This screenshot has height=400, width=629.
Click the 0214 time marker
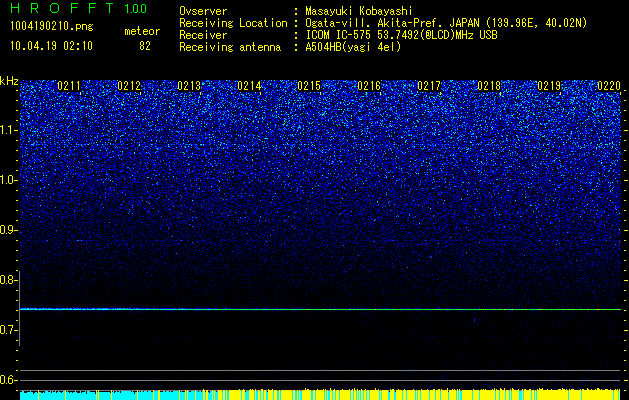point(249,86)
